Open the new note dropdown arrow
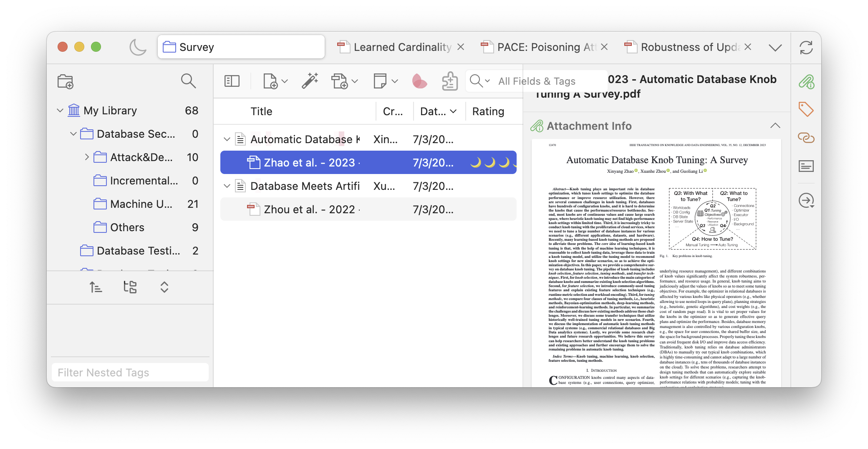 pyautogui.click(x=395, y=81)
